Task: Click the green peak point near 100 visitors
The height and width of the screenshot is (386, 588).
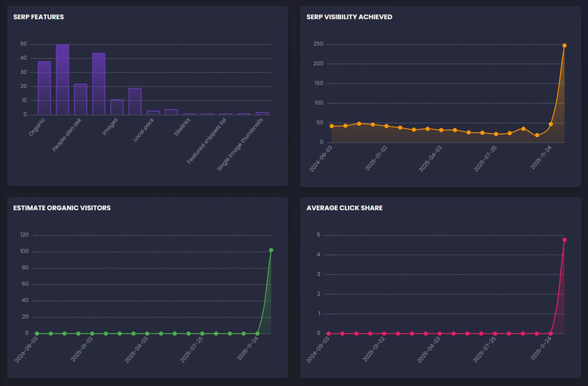Action: (x=271, y=250)
